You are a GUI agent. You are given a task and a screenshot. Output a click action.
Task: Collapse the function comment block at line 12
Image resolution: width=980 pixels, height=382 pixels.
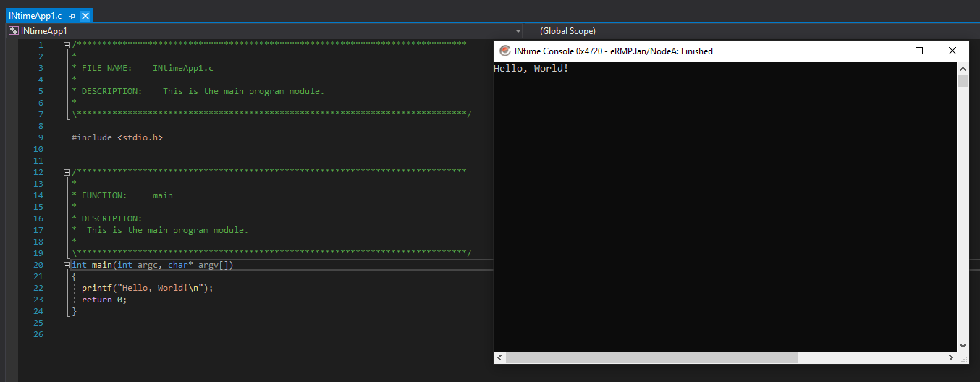67,172
